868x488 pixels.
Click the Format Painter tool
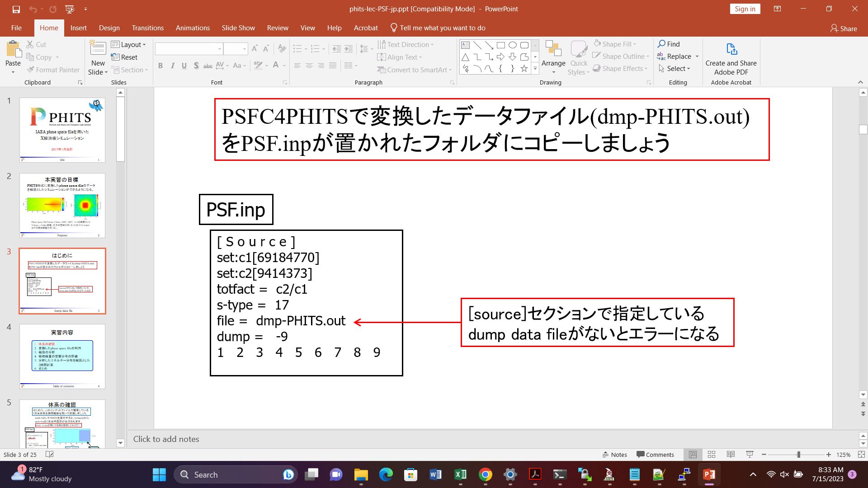point(53,70)
